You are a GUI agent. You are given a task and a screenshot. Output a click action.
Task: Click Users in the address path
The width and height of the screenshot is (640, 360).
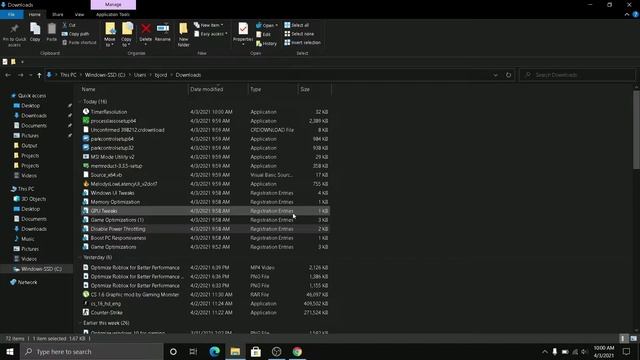pyautogui.click(x=140, y=75)
